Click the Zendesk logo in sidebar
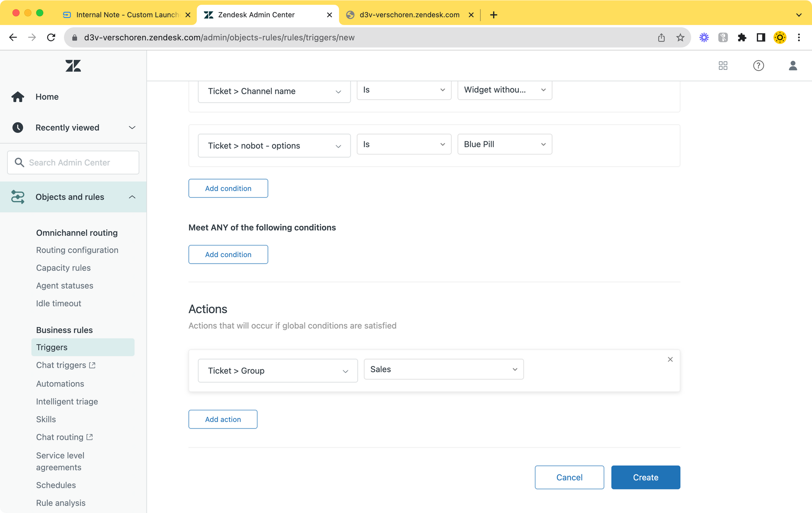Viewport: 812px width, 513px height. 73,66
